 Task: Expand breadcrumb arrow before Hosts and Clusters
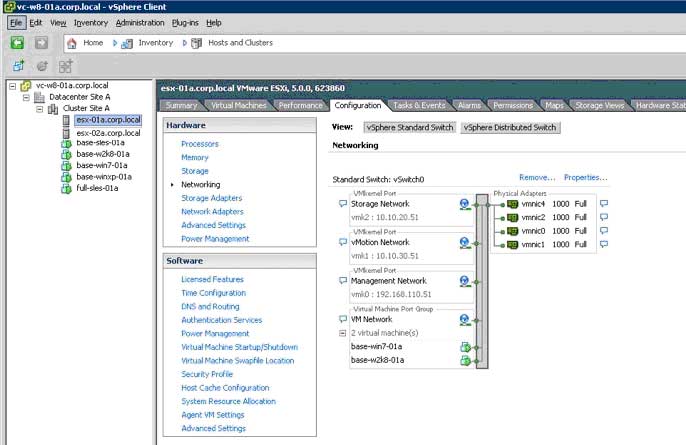pyautogui.click(x=185, y=43)
